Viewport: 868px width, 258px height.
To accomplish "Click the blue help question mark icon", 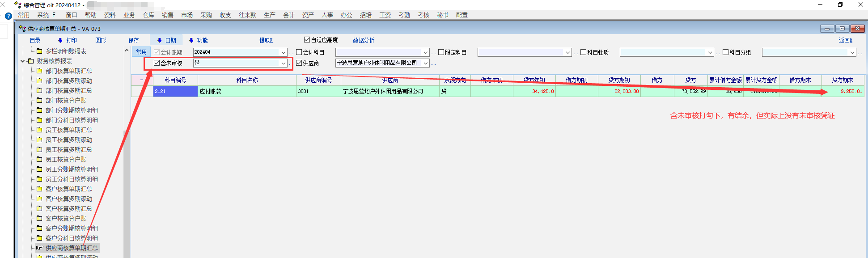I will tap(8, 16).
